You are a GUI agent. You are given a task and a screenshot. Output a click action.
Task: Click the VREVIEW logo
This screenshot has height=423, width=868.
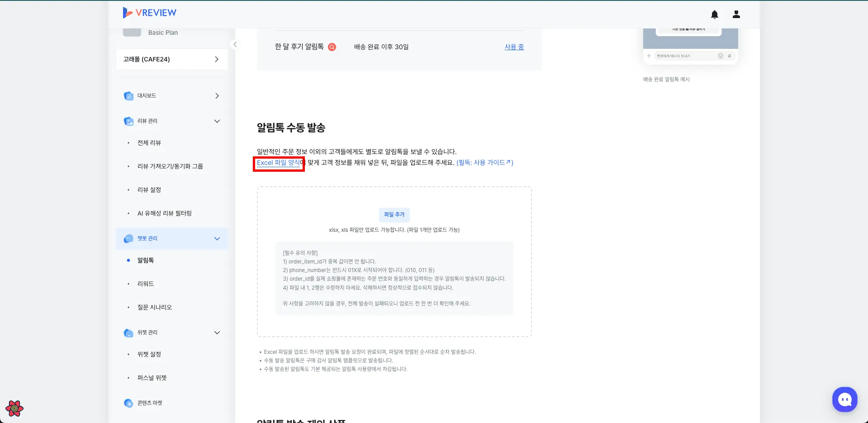tap(150, 13)
